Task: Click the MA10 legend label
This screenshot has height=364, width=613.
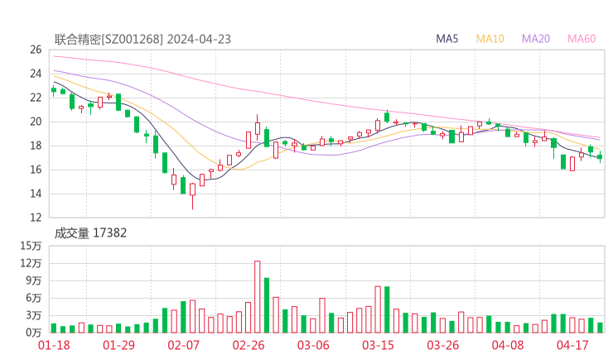Action: (x=490, y=39)
